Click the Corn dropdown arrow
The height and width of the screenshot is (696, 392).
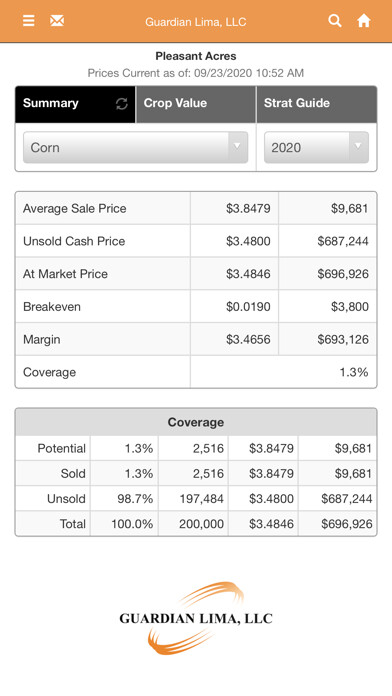[x=237, y=146]
